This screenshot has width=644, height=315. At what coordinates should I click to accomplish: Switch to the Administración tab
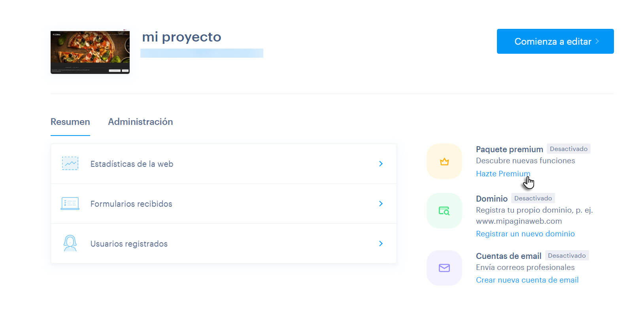point(140,122)
